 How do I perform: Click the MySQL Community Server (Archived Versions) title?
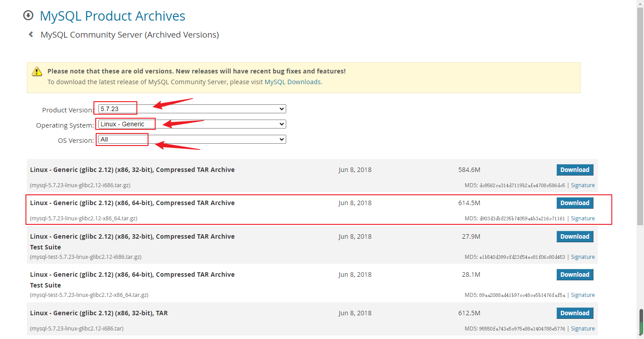click(x=130, y=34)
